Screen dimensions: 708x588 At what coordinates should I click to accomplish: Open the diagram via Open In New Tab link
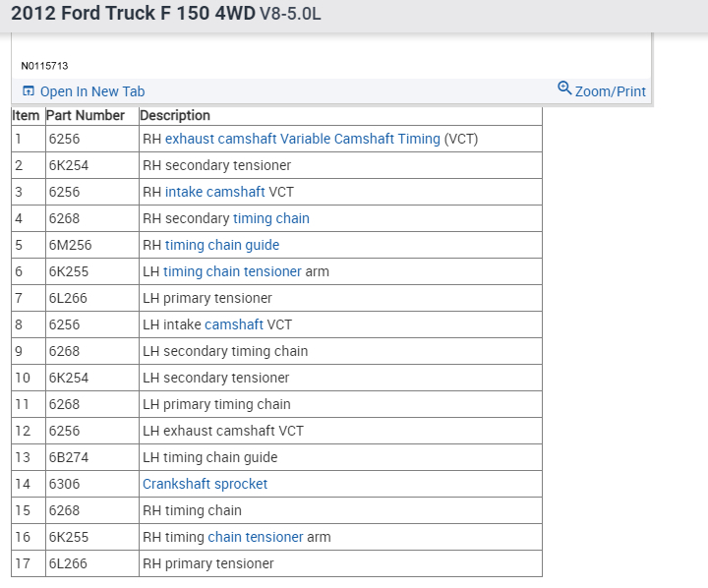[92, 91]
